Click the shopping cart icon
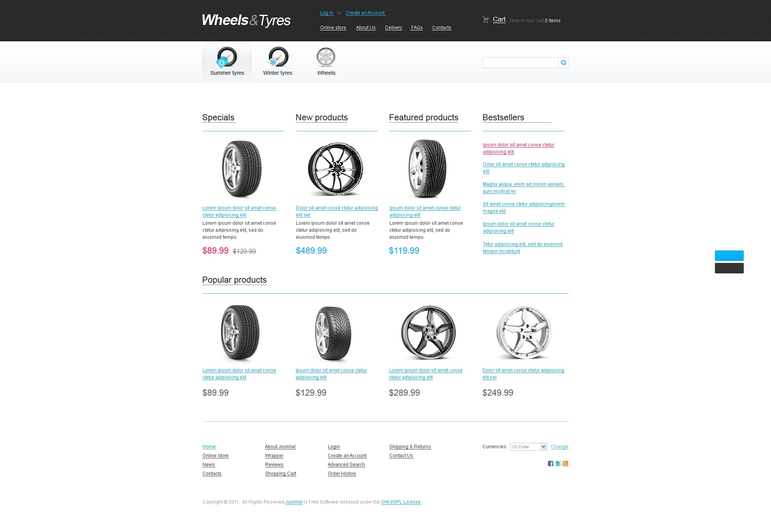The height and width of the screenshot is (532, 771). (x=486, y=19)
